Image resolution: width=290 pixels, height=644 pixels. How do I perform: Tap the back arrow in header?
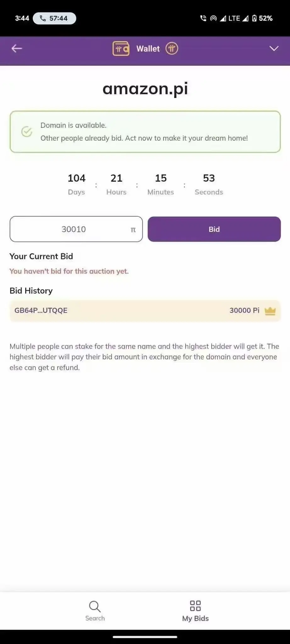pyautogui.click(x=17, y=48)
